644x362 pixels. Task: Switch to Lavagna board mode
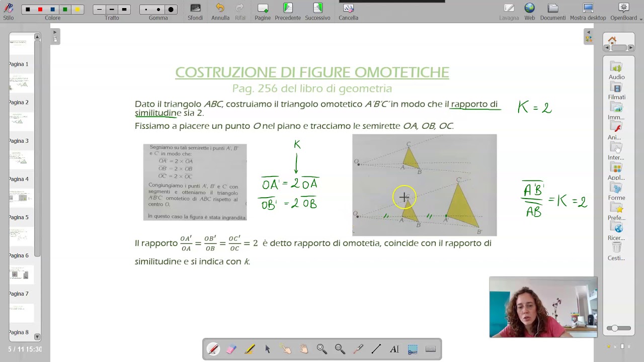pyautogui.click(x=509, y=12)
